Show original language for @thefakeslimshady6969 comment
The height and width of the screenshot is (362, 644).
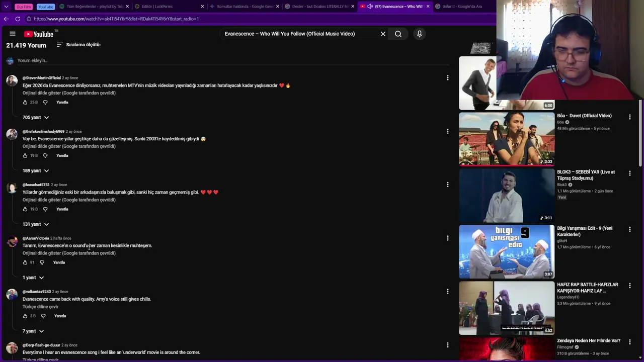(x=69, y=146)
